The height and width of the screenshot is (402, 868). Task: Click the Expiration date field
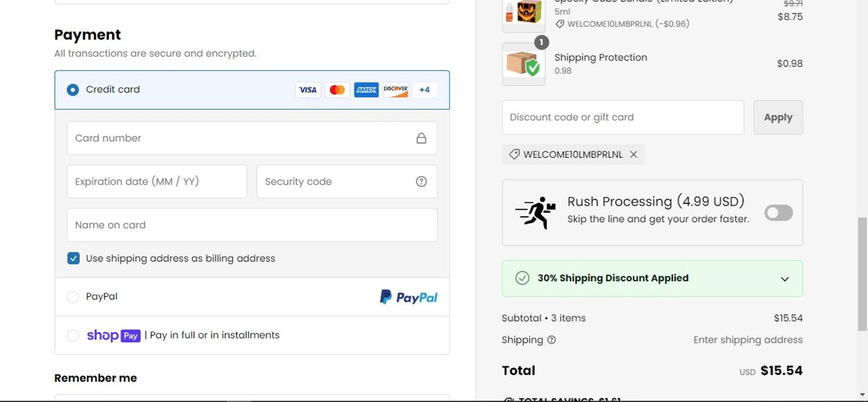(x=157, y=181)
